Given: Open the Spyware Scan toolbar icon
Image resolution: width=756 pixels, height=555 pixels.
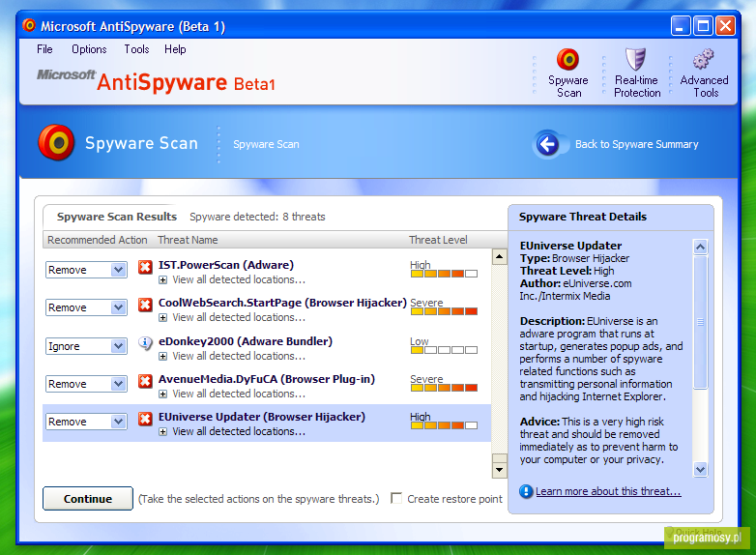Looking at the screenshot, I should [x=567, y=59].
